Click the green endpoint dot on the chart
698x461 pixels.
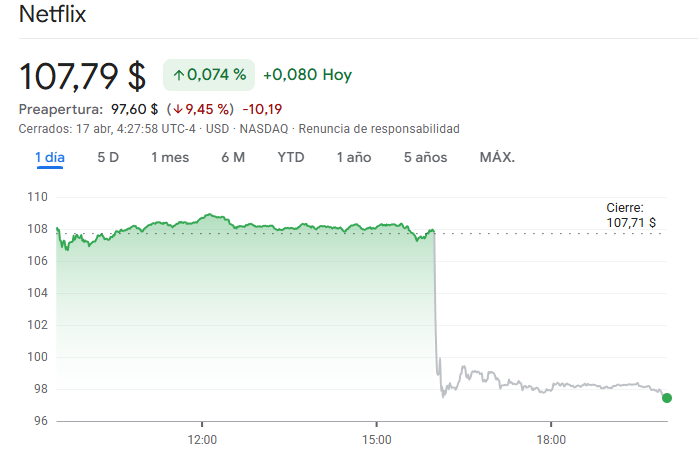pyautogui.click(x=667, y=398)
